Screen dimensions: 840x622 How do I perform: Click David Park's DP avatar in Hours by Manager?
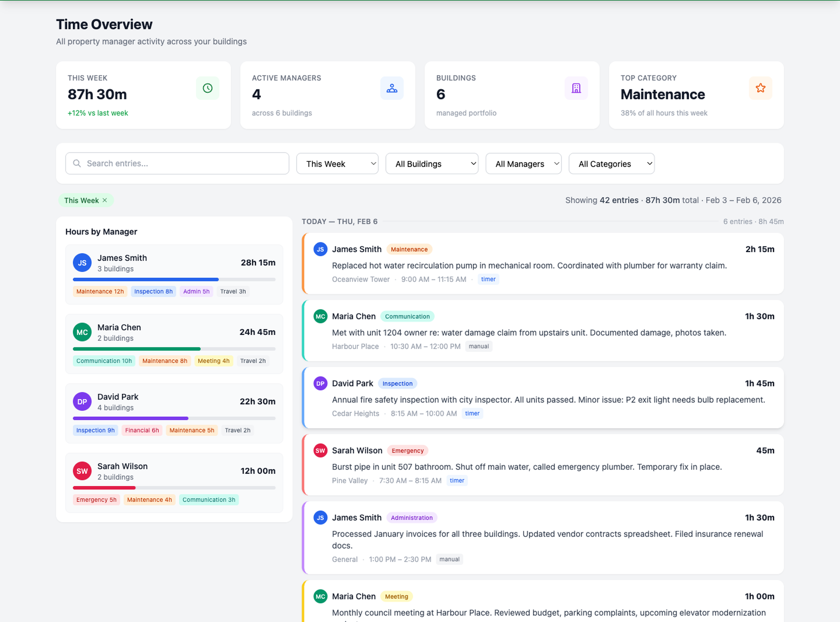click(82, 402)
